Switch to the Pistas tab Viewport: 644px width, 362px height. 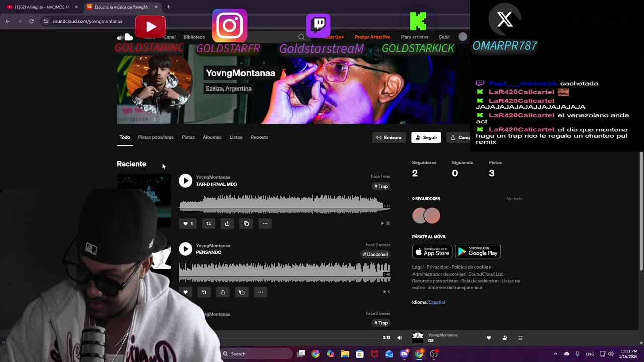click(188, 137)
